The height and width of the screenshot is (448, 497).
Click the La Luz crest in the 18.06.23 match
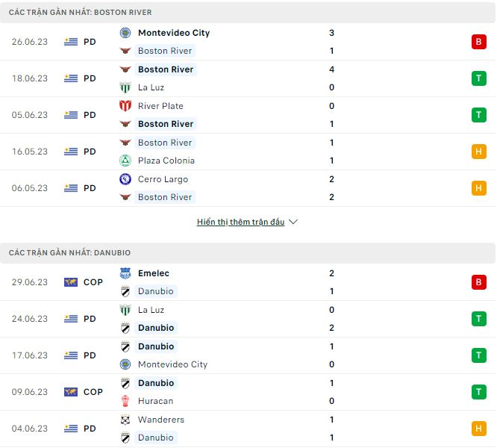coord(125,87)
